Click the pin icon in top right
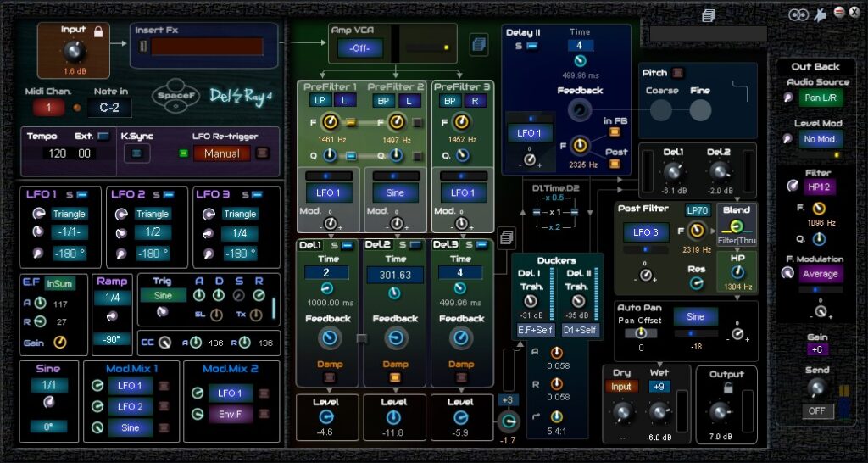Viewport: 868px width, 463px height. tap(819, 14)
